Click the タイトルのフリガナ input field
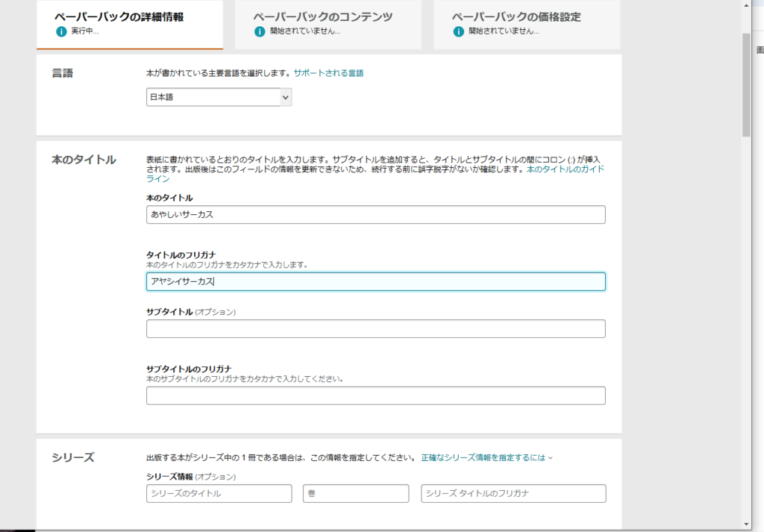The height and width of the screenshot is (532, 764). [x=376, y=281]
